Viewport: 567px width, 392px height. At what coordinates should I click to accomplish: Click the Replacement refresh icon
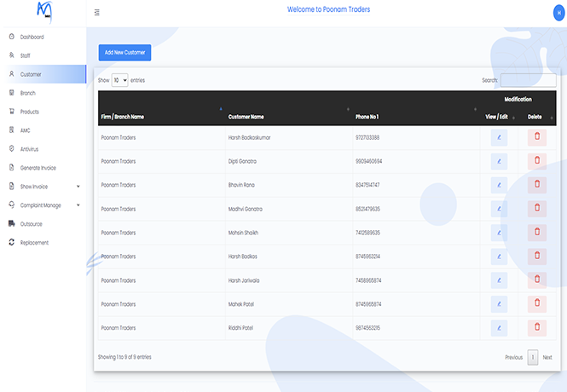[12, 242]
